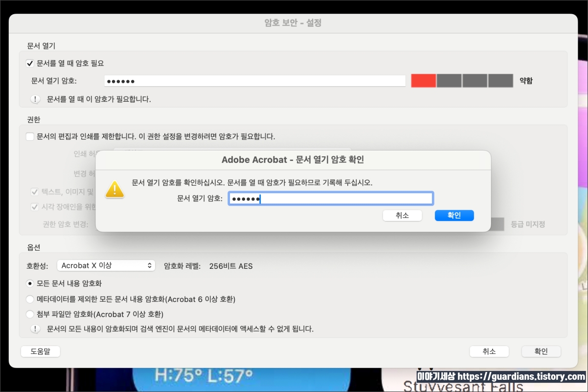Click the '권한 암호 변경:' label
Screen dimensions: 588x392
click(x=66, y=224)
